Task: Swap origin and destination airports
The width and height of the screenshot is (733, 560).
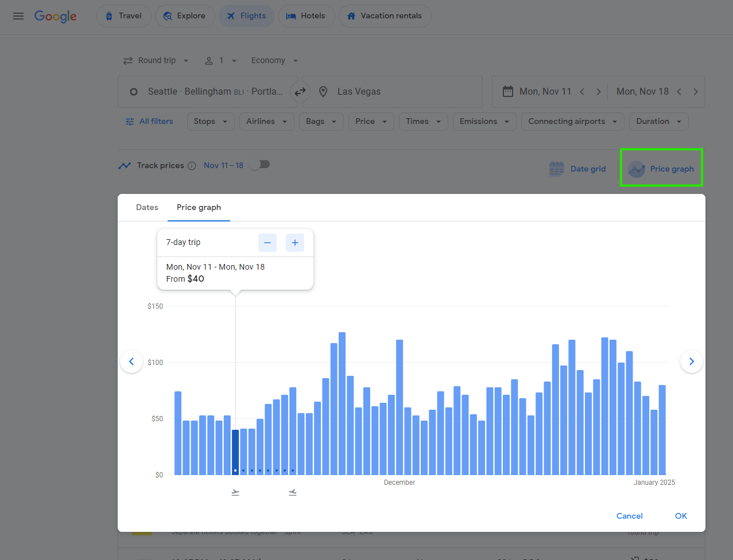Action: 300,91
